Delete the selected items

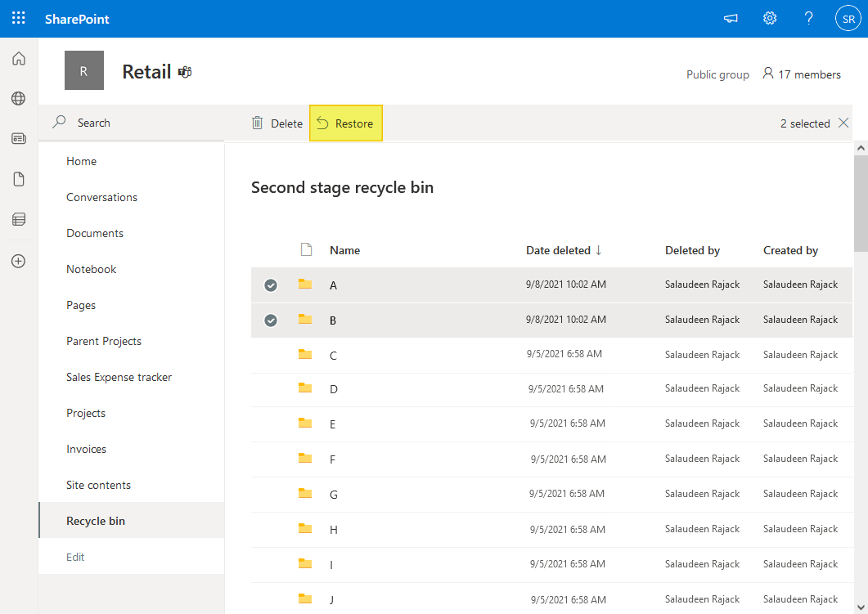[x=277, y=123]
